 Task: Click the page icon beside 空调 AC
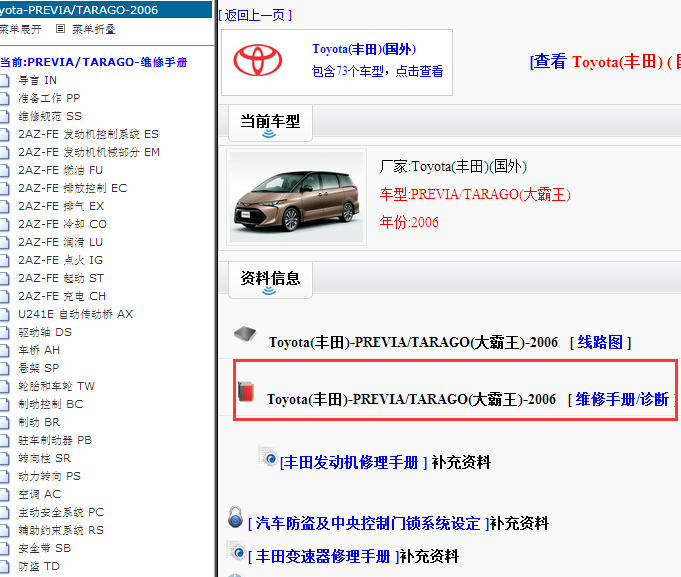pos(4,494)
